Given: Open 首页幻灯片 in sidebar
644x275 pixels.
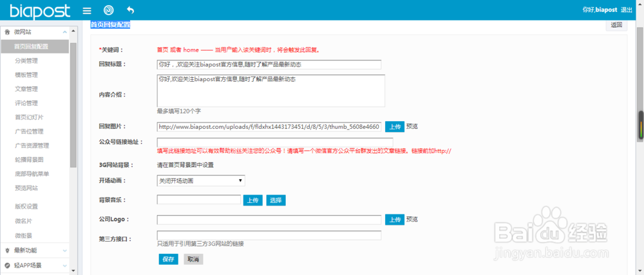Looking at the screenshot, I should tap(29, 117).
